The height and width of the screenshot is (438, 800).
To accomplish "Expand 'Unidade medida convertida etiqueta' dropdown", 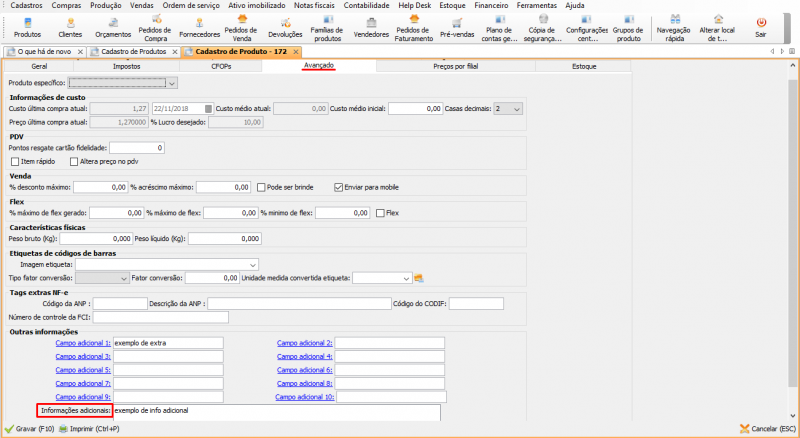I will (406, 278).
